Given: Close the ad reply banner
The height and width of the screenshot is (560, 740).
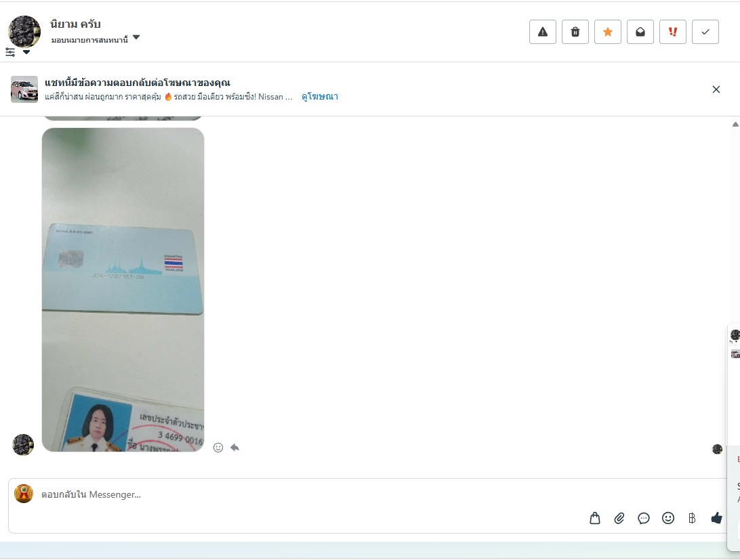Looking at the screenshot, I should (716, 89).
